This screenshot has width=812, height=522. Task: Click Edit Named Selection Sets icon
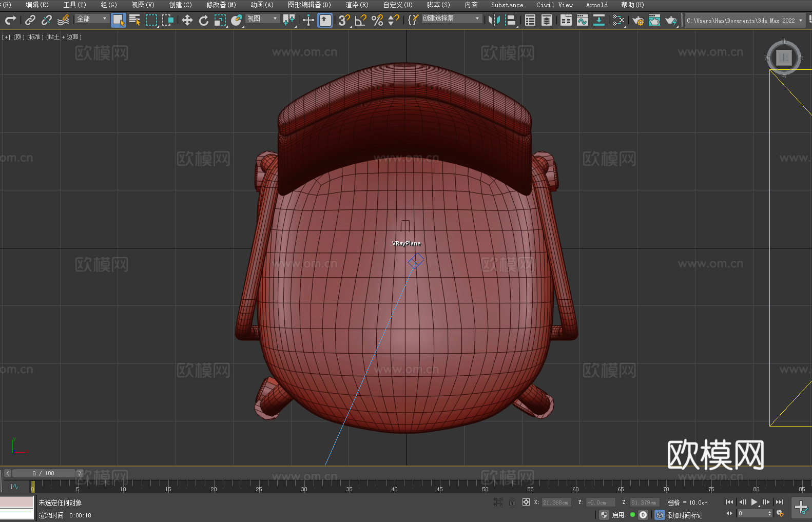(413, 20)
